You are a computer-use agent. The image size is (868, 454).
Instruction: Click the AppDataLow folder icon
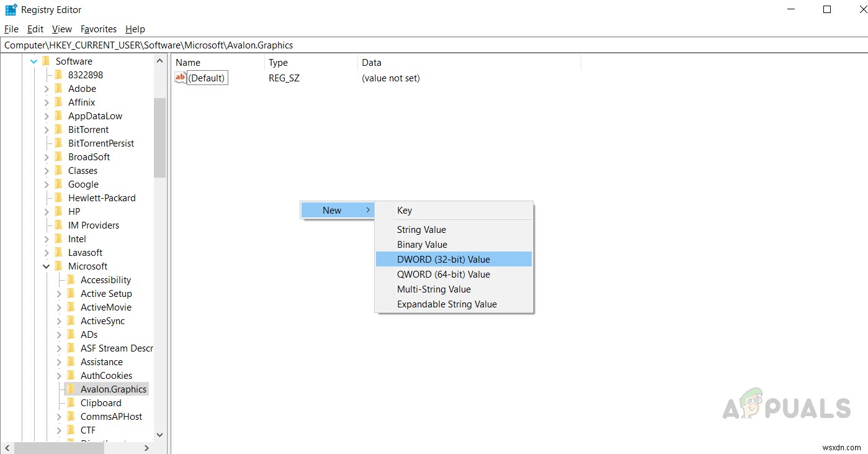pyautogui.click(x=58, y=116)
